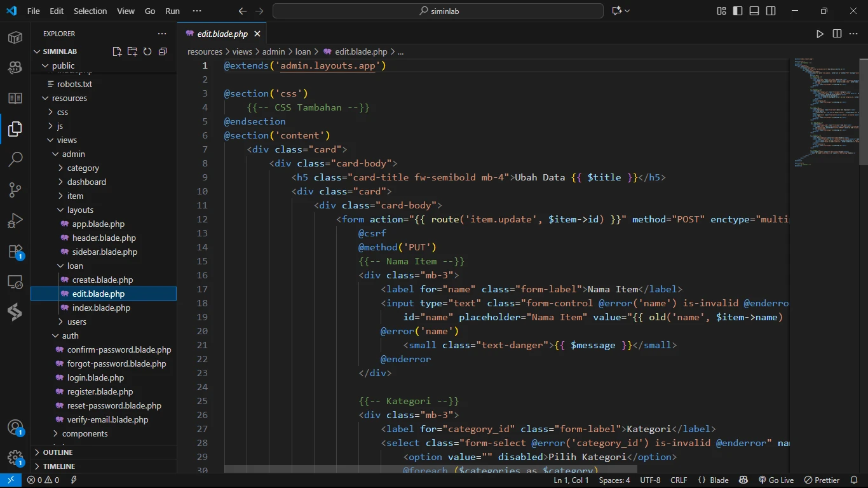Viewport: 868px width, 488px height.
Task: Click the siminlab command center search box
Action: [438, 11]
